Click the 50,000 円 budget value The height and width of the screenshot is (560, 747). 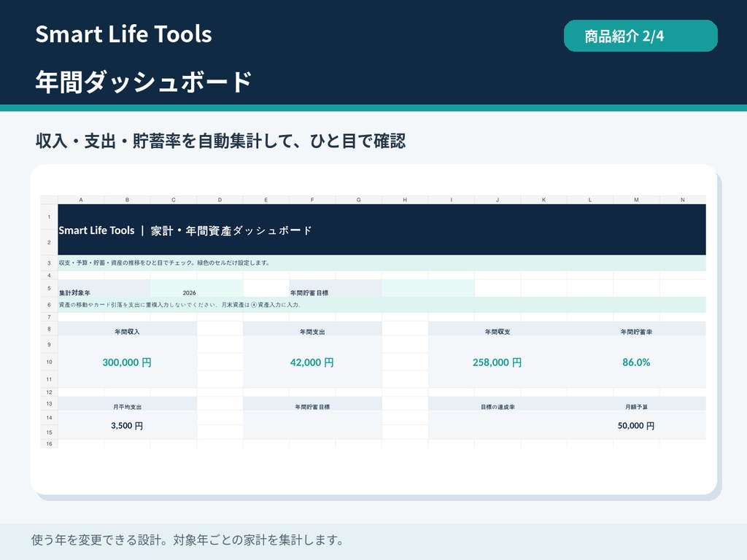tap(636, 426)
